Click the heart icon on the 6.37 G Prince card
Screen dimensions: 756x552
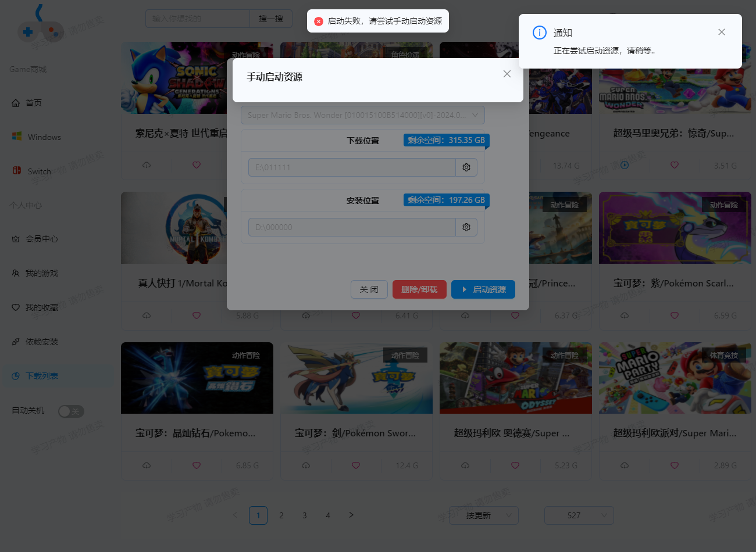click(515, 316)
